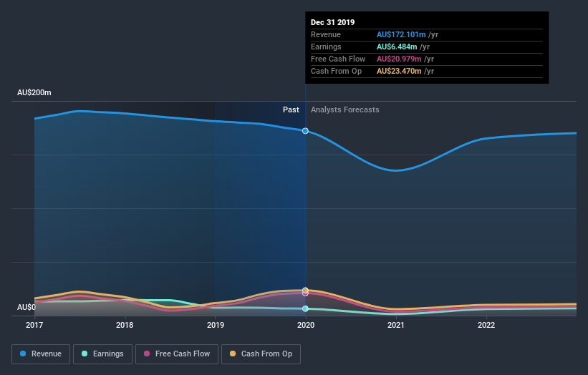
Task: Click the Cash From Op data point at 2020
Action: [x=305, y=291]
